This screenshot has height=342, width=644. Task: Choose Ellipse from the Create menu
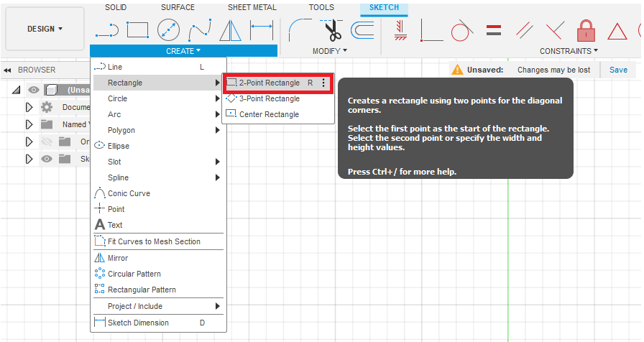(x=159, y=146)
